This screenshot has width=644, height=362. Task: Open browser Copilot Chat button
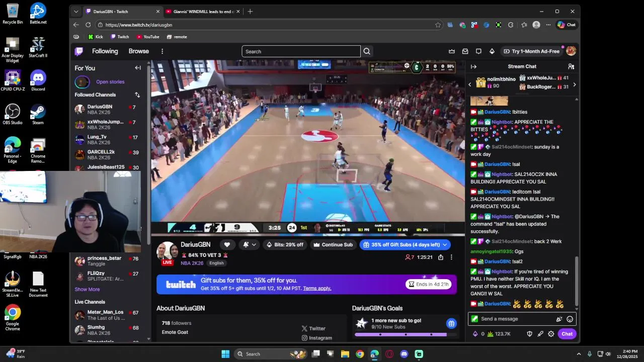pyautogui.click(x=567, y=25)
